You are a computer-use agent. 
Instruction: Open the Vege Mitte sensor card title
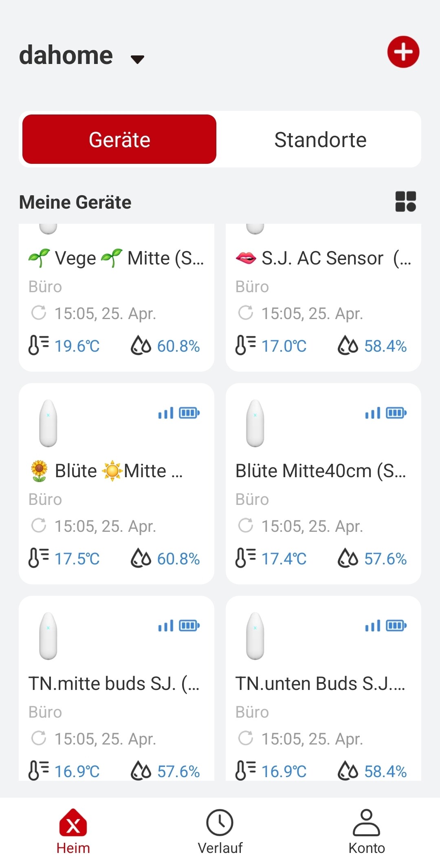pos(116,258)
